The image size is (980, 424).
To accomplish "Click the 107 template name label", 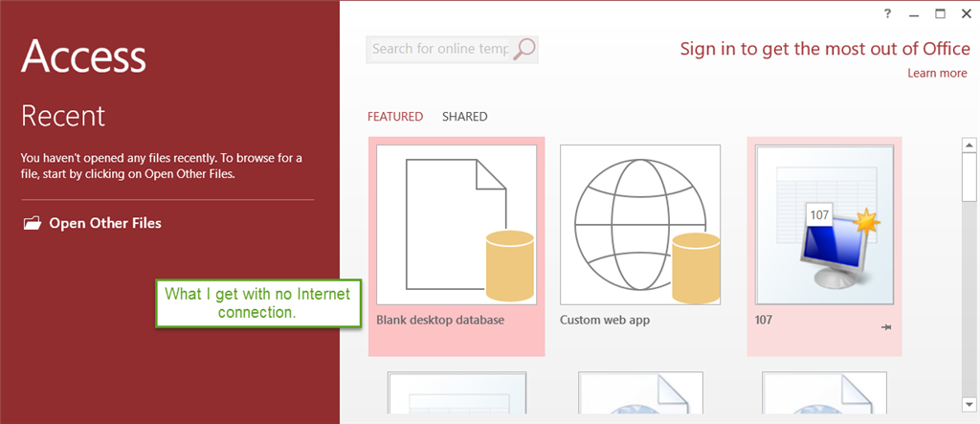I will click(764, 321).
